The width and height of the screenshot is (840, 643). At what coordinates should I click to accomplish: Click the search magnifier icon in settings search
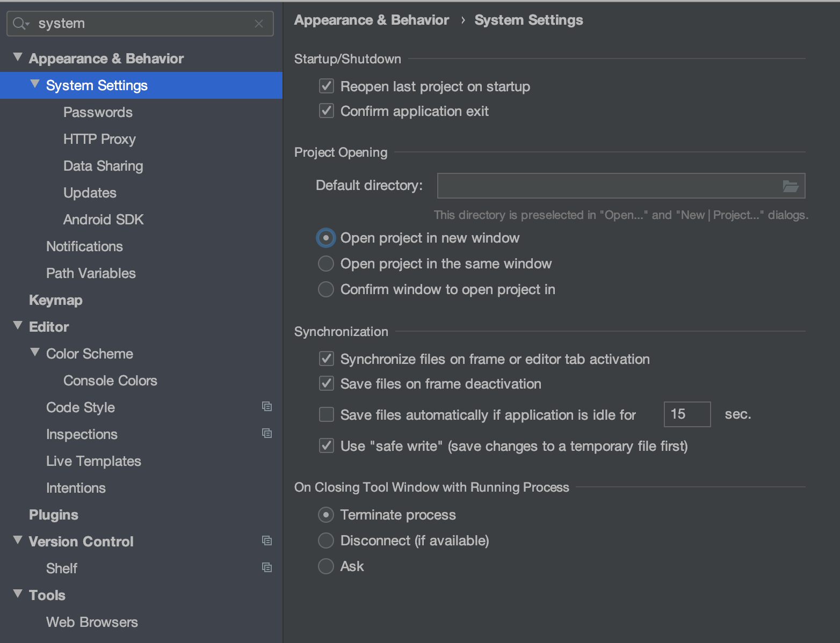pyautogui.click(x=20, y=24)
